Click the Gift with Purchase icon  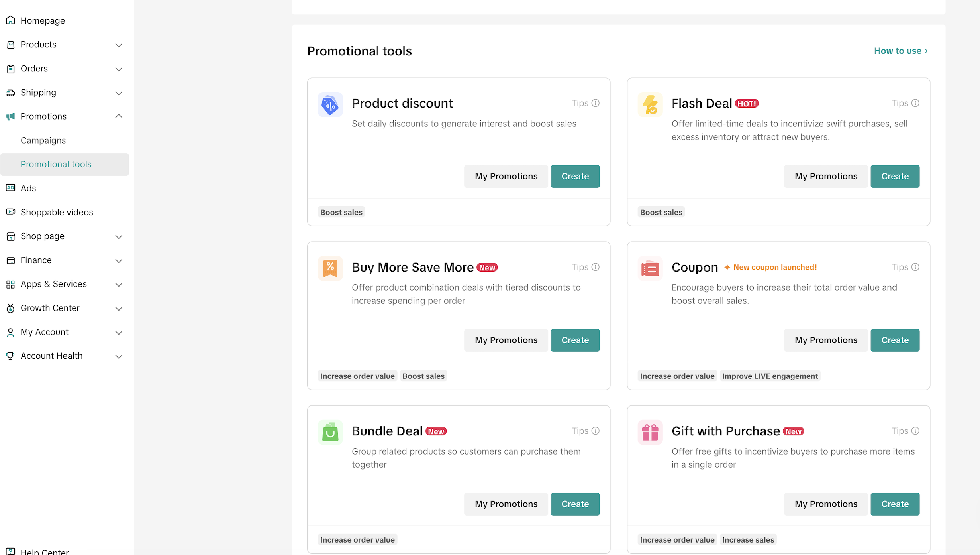tap(650, 432)
